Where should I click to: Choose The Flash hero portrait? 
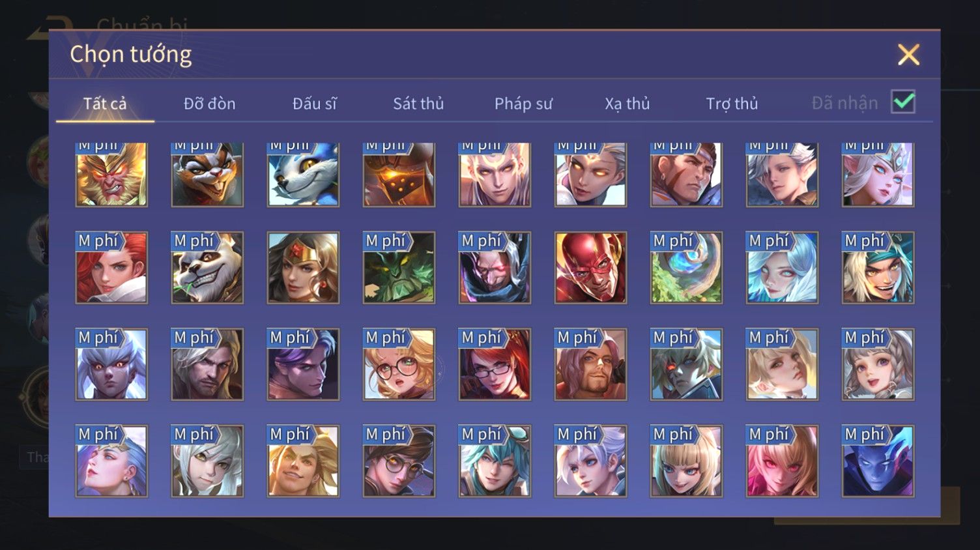pos(590,268)
